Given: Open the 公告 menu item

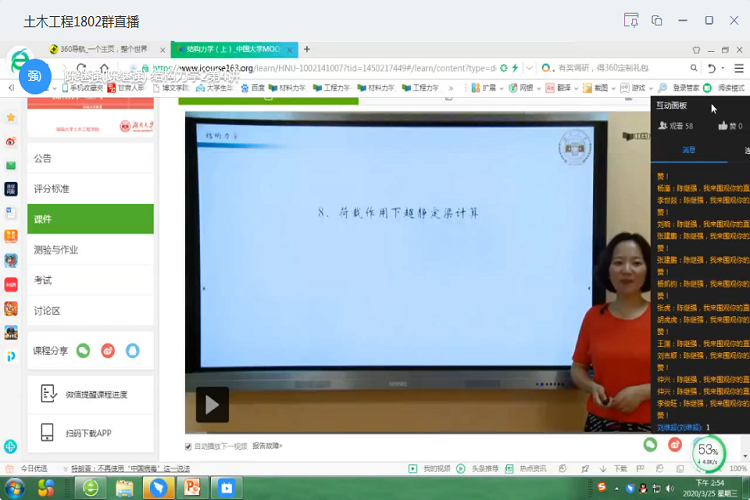Looking at the screenshot, I should click(43, 158).
